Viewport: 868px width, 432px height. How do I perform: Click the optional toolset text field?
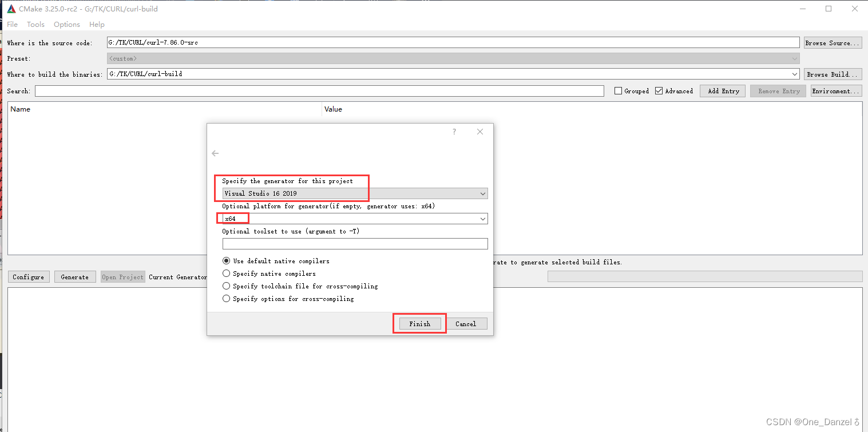tap(355, 243)
